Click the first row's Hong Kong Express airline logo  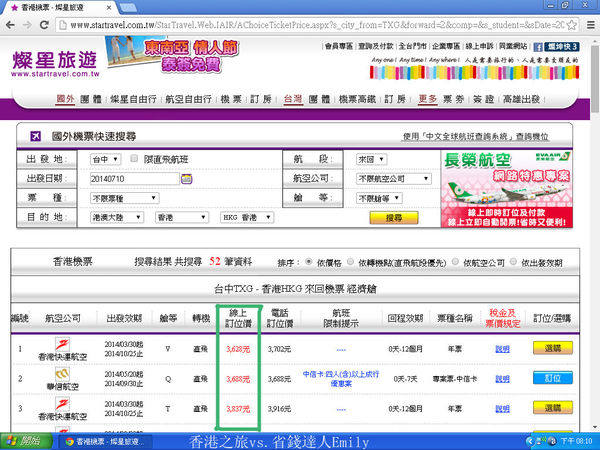point(64,351)
